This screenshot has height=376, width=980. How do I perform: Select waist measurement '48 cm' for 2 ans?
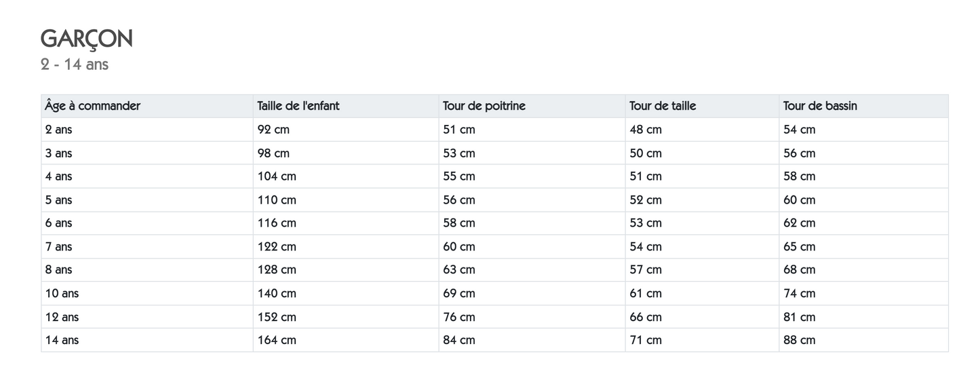646,130
